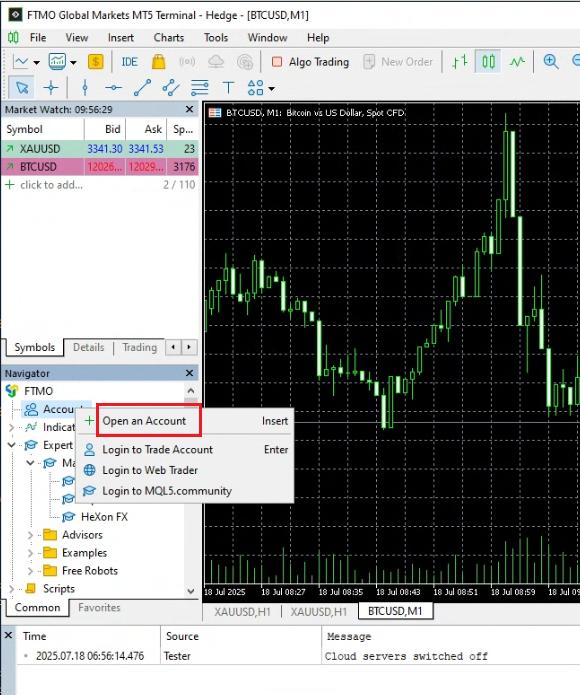
Task: Switch to candlestick chart view
Action: (488, 62)
